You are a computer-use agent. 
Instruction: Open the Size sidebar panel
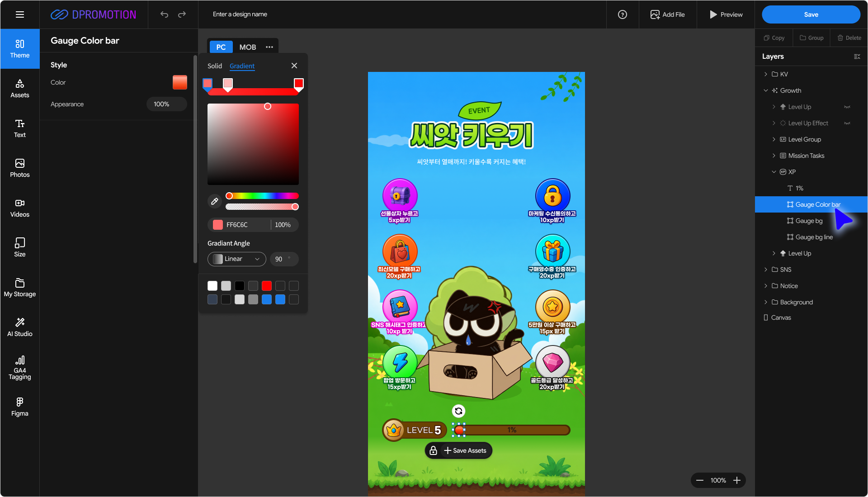click(x=20, y=248)
